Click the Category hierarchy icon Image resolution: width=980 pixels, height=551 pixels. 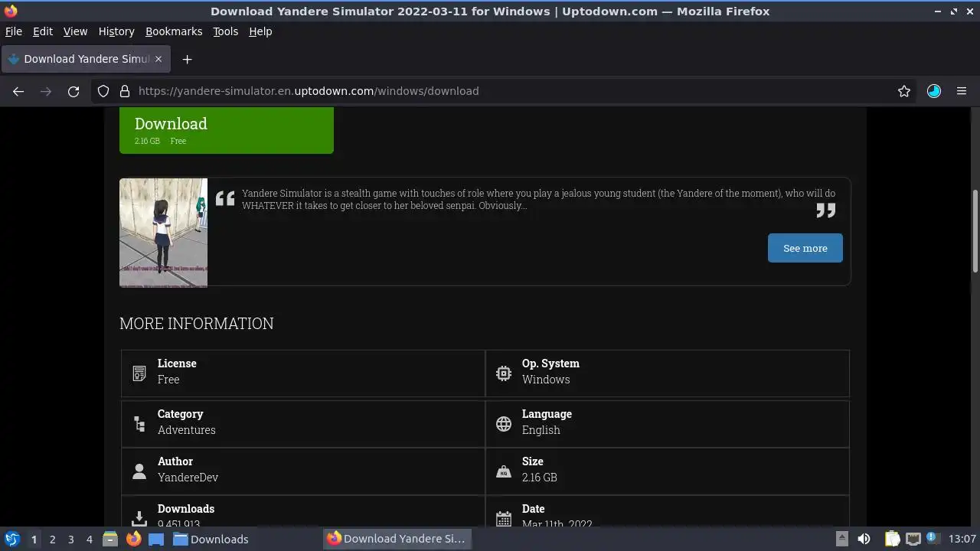[139, 423]
